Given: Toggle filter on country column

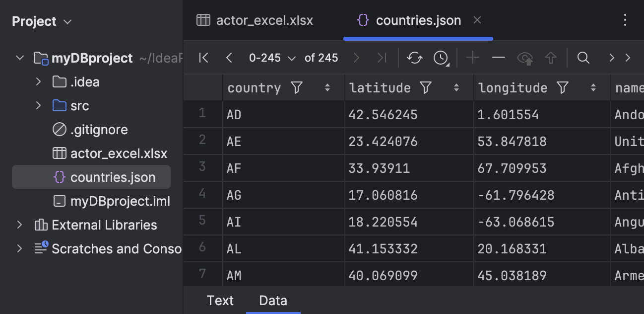Looking at the screenshot, I should 296,87.
